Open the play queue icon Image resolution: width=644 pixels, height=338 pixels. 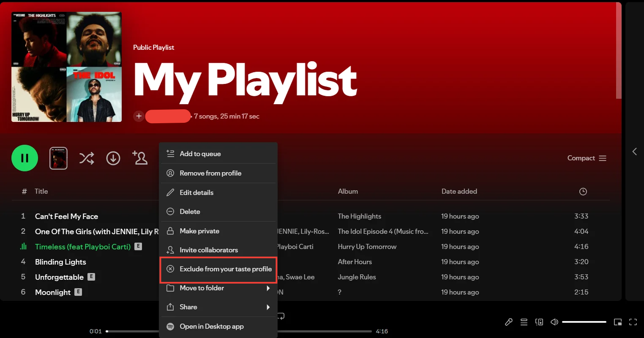(524, 322)
